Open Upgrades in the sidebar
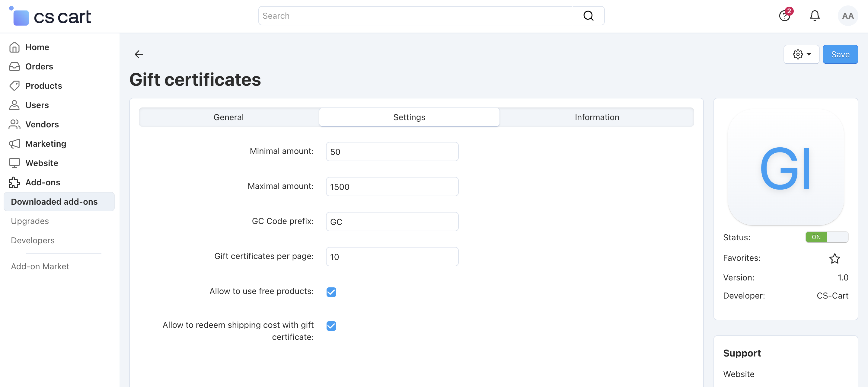This screenshot has height=387, width=868. point(30,221)
